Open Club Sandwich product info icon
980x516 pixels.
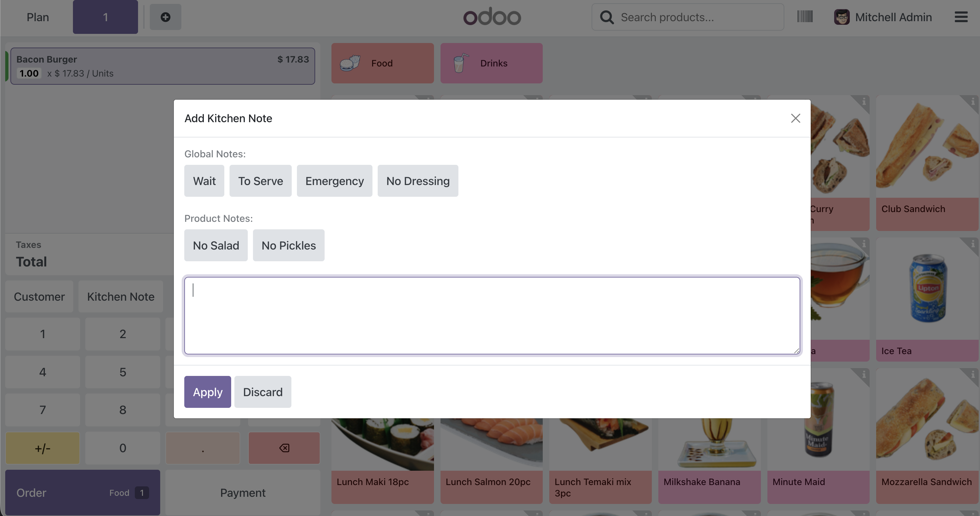pyautogui.click(x=973, y=102)
